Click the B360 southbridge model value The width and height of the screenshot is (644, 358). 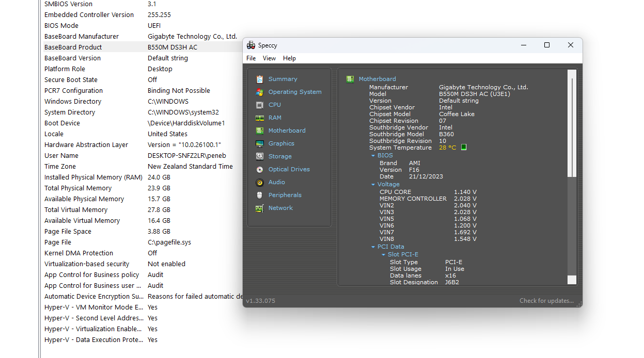[x=446, y=134]
